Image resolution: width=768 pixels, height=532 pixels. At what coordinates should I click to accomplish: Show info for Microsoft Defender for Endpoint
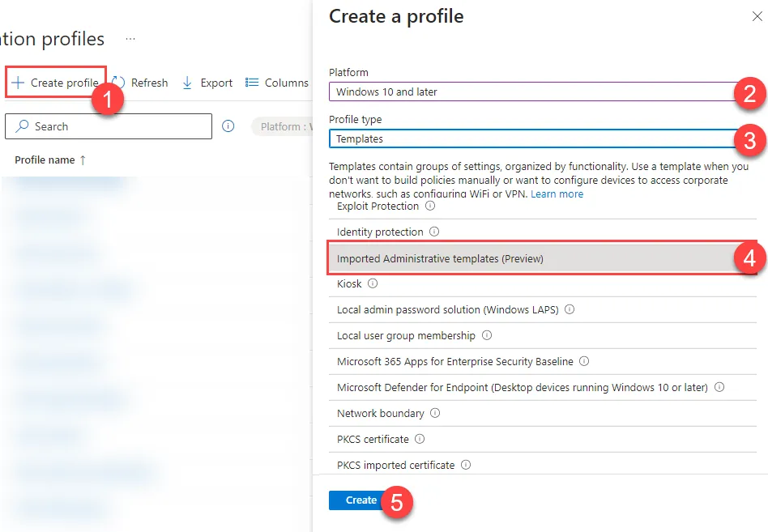[719, 387]
